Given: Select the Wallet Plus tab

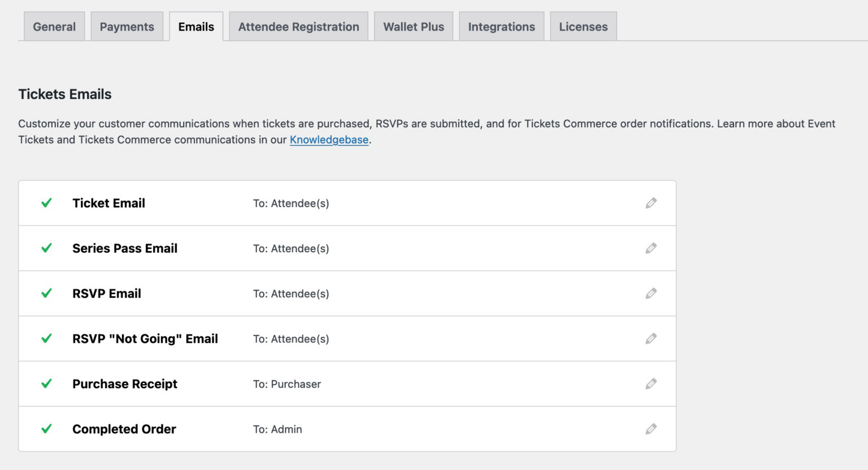Looking at the screenshot, I should pyautogui.click(x=414, y=27).
